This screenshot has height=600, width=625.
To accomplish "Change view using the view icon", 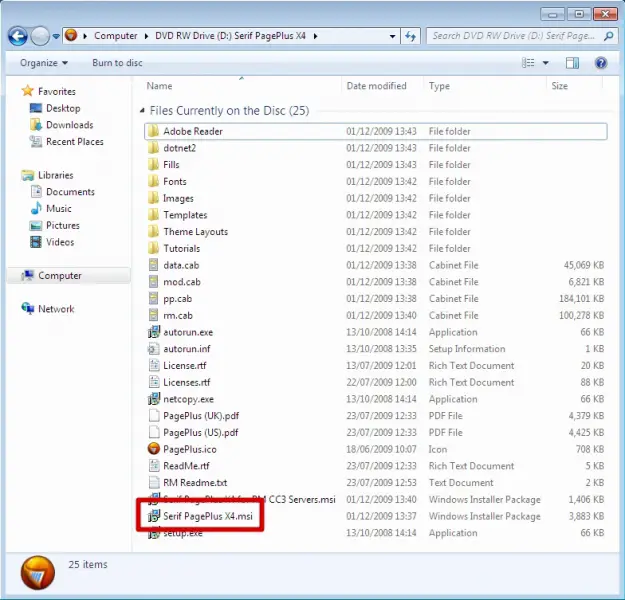I will [529, 63].
